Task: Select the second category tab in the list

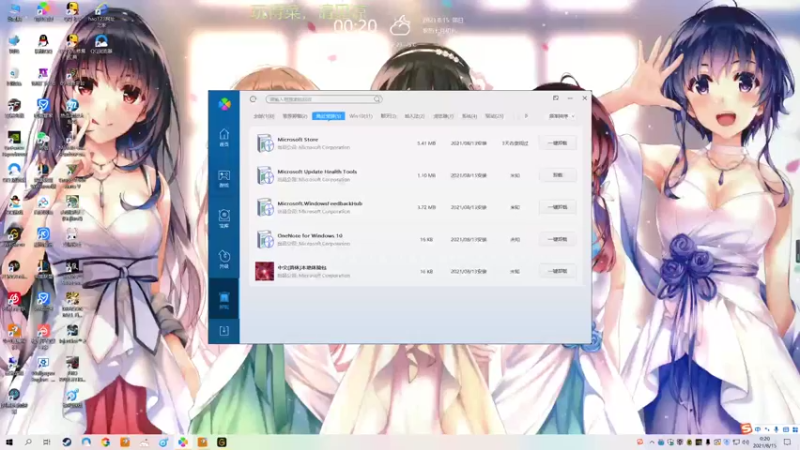Action: 295,116
